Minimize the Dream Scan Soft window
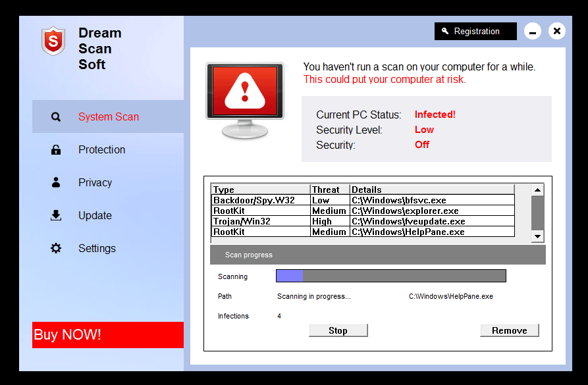 (533, 32)
